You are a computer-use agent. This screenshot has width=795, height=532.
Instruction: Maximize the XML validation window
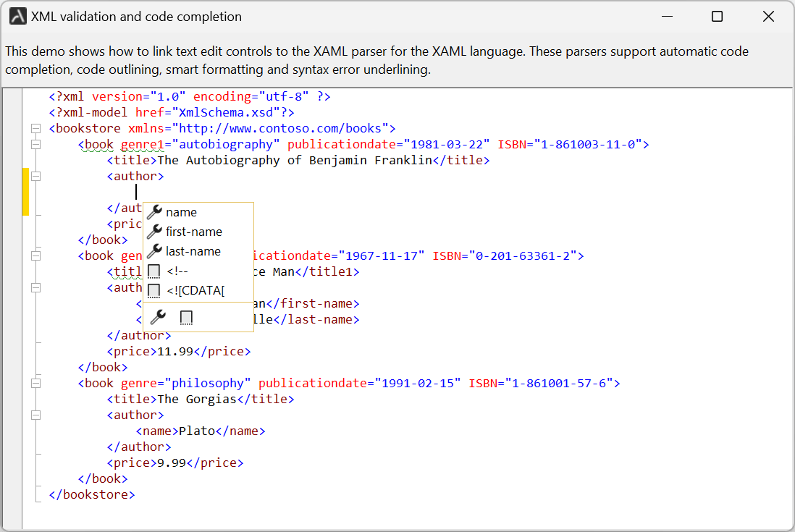point(717,16)
